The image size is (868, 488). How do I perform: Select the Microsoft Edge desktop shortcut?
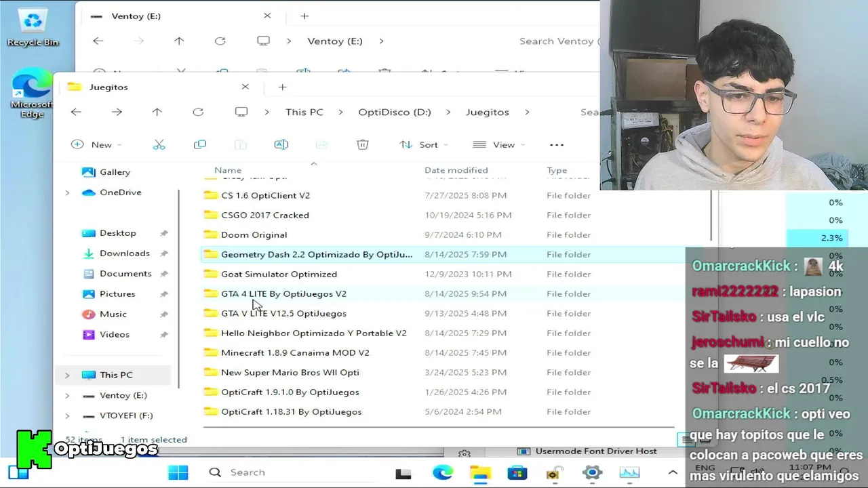click(x=32, y=94)
